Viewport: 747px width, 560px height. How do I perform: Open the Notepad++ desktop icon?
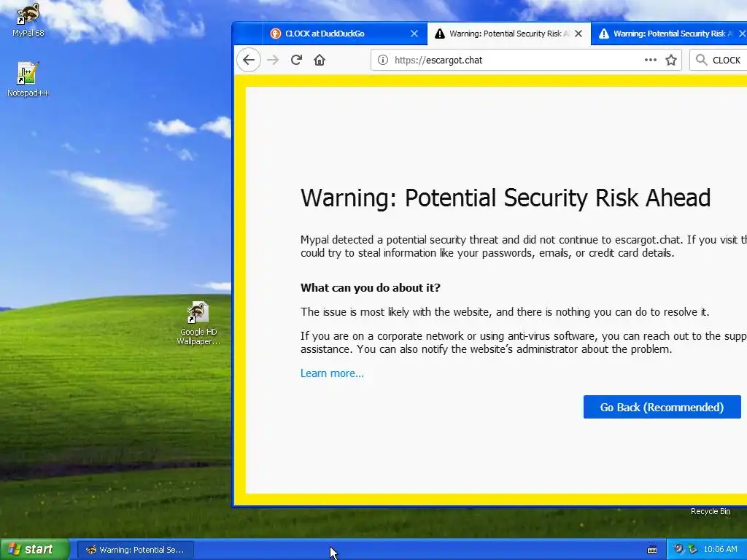28,79
